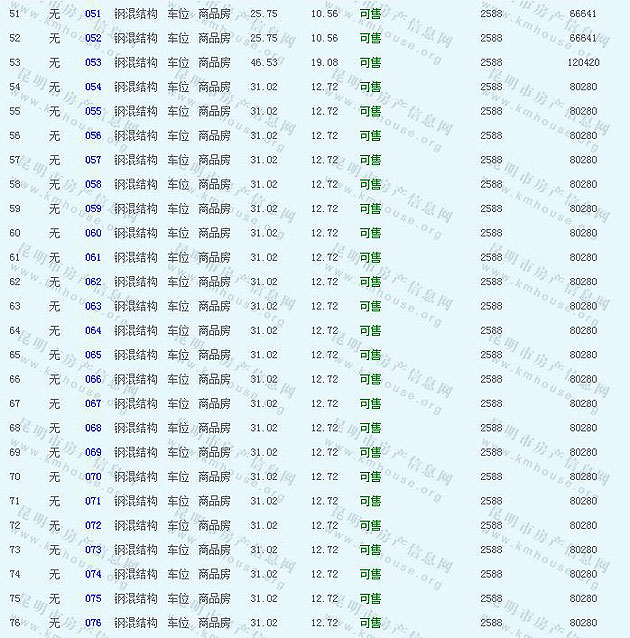
Task: Open the 053 unit link
Action: click(x=93, y=62)
